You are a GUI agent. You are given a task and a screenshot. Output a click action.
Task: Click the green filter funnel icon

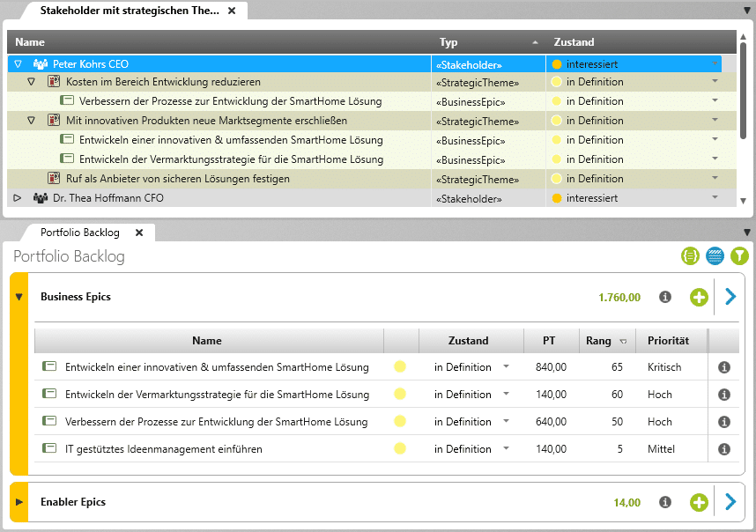coord(739,256)
